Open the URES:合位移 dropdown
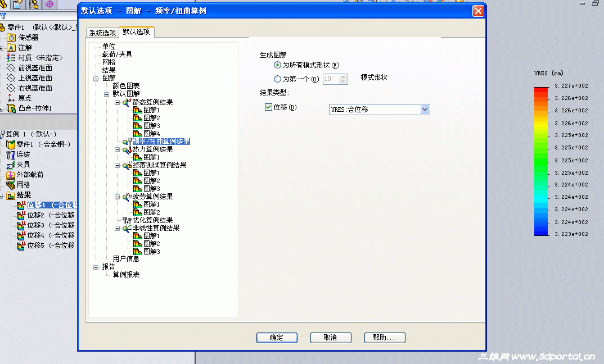The width and height of the screenshot is (604, 364). pos(425,110)
